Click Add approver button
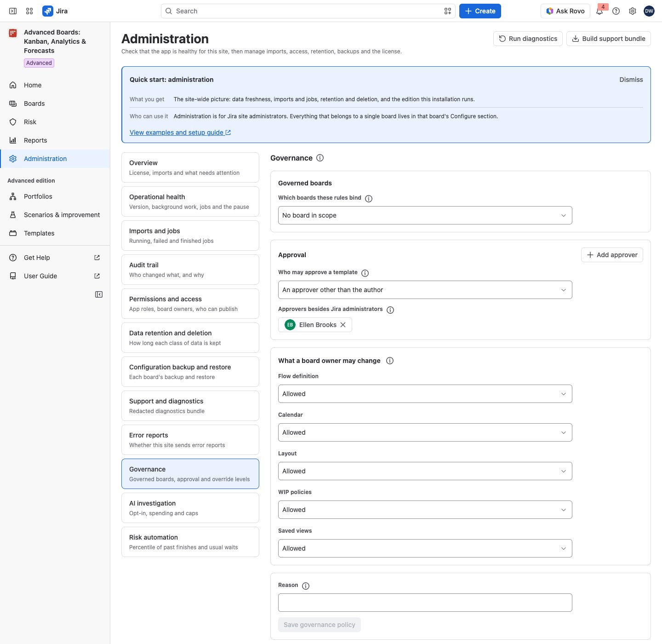Image resolution: width=662 pixels, height=644 pixels. coord(612,255)
